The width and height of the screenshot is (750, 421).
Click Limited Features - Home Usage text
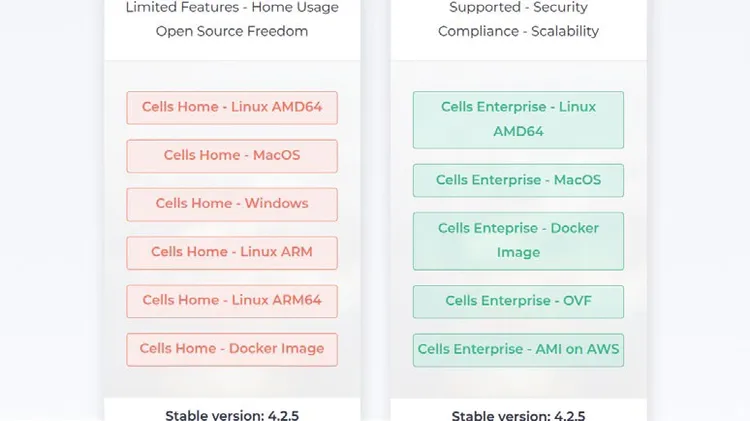232,7
